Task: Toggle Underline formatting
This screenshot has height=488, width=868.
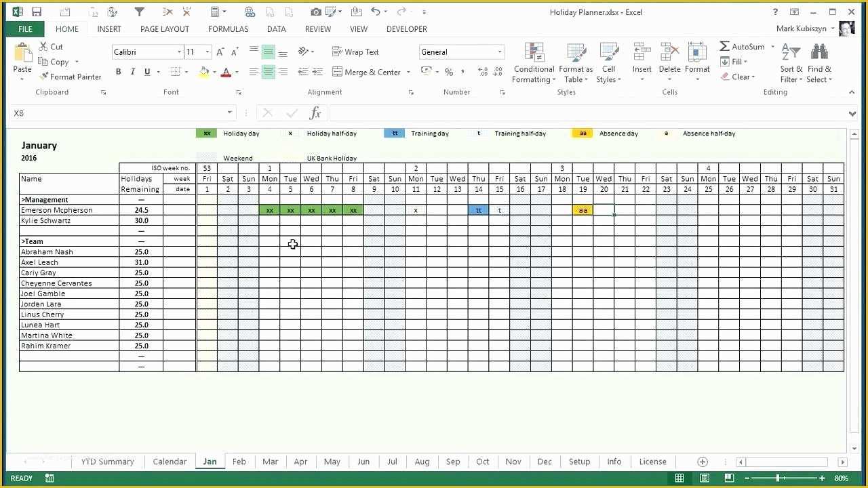Action: (147, 72)
